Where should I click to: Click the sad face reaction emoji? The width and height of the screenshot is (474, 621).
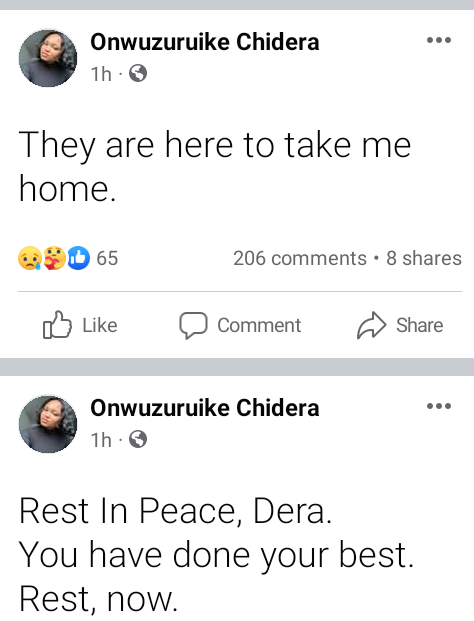(30, 258)
